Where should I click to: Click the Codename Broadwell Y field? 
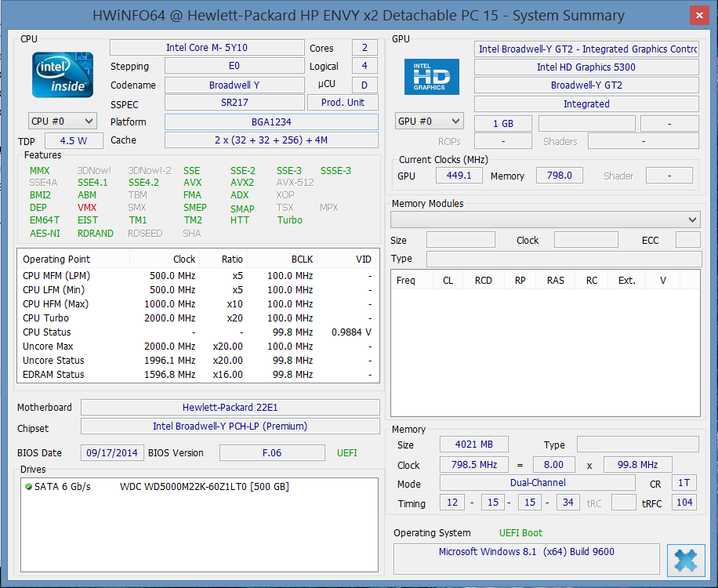tap(234, 85)
